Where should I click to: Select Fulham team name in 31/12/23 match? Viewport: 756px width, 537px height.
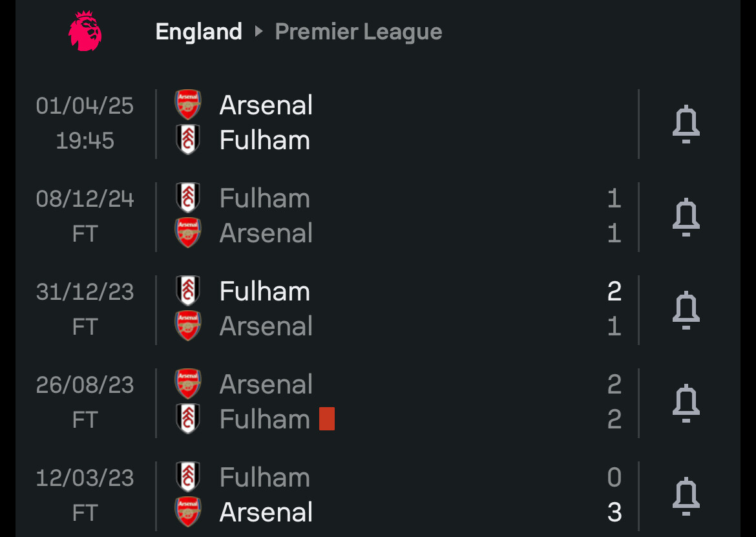[x=265, y=291]
